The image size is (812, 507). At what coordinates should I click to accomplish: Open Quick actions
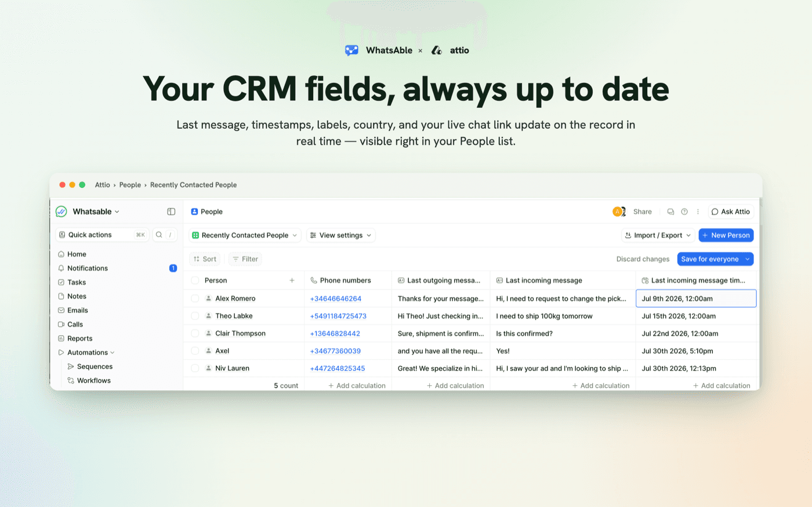[101, 235]
